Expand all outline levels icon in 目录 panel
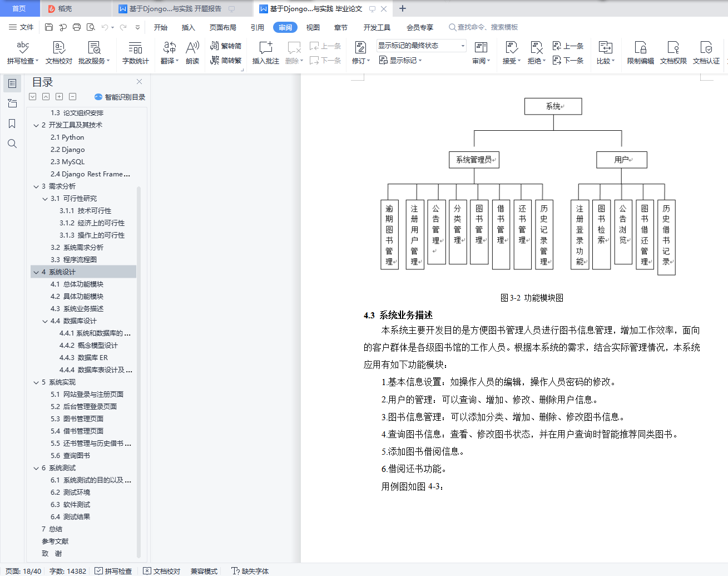The height and width of the screenshot is (576, 728). 33,97
